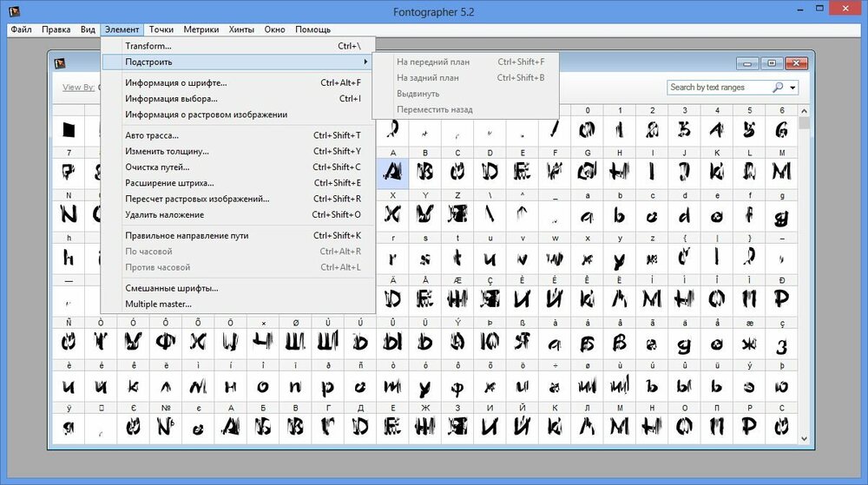Select the highlighted glyph A cell
Image resolution: width=868 pixels, height=485 pixels.
pyautogui.click(x=392, y=174)
